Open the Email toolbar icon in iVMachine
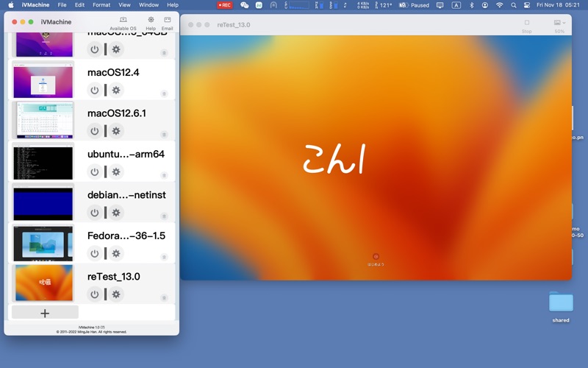 168,24
